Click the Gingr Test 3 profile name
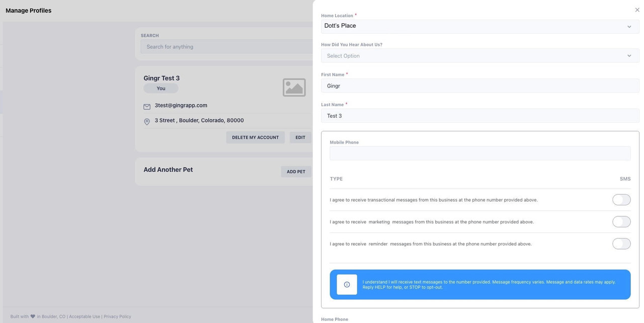 (x=162, y=78)
